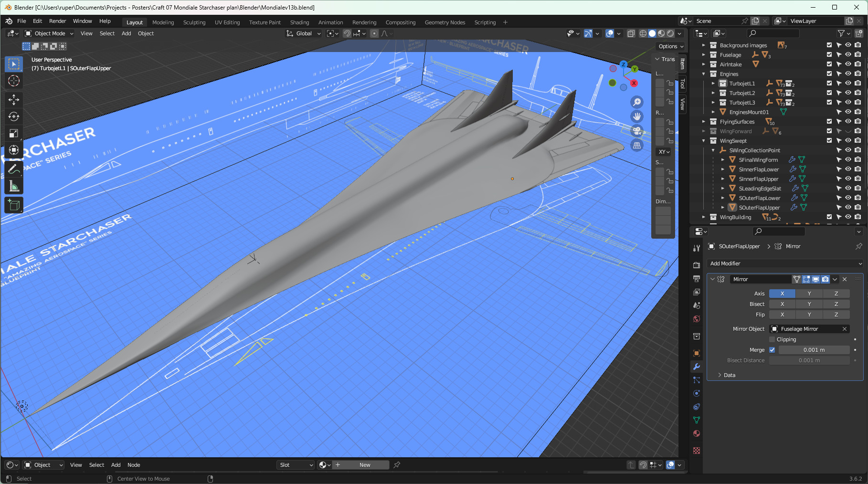Click the Merge distance 0.001 m field

pyautogui.click(x=814, y=350)
